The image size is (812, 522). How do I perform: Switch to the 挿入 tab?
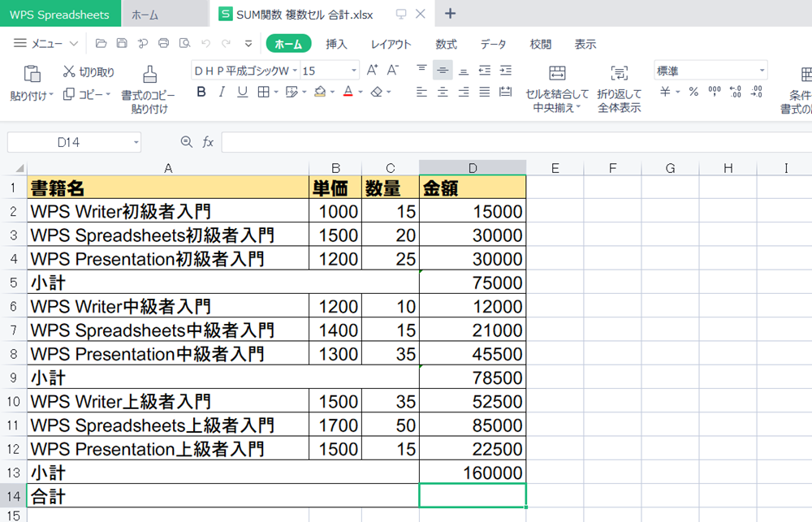(336, 44)
